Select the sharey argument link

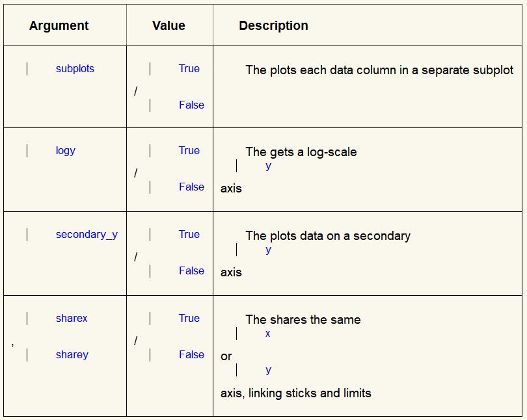(72, 355)
